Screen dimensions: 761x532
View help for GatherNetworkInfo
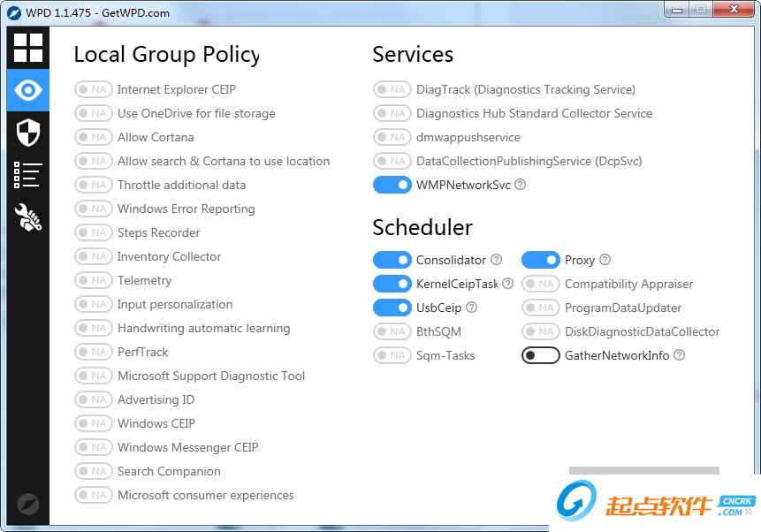pyautogui.click(x=680, y=355)
